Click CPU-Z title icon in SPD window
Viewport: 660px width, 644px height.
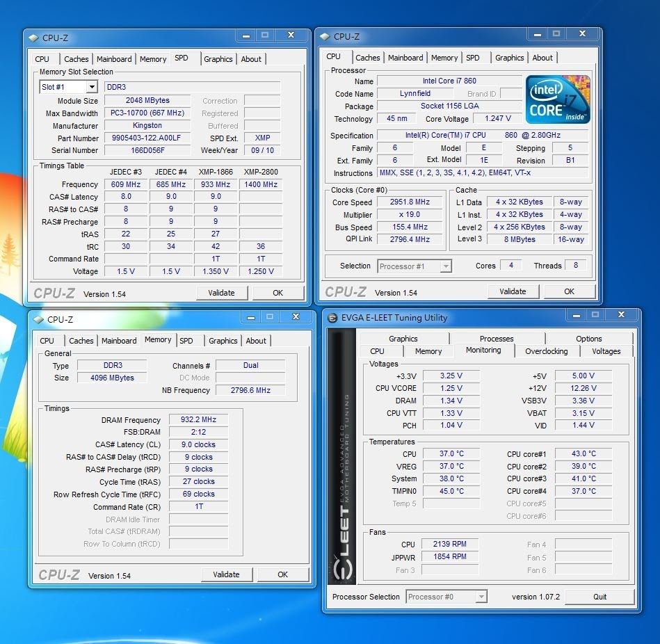(x=33, y=38)
